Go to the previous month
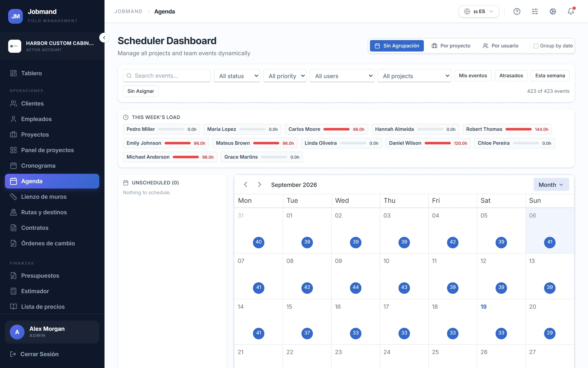This screenshot has height=368, width=588. tap(246, 184)
